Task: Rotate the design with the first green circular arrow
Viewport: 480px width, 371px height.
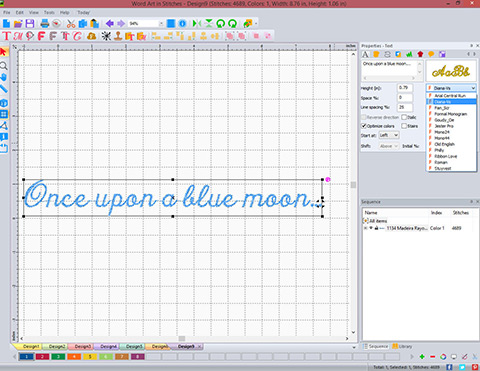Action: pos(220,23)
